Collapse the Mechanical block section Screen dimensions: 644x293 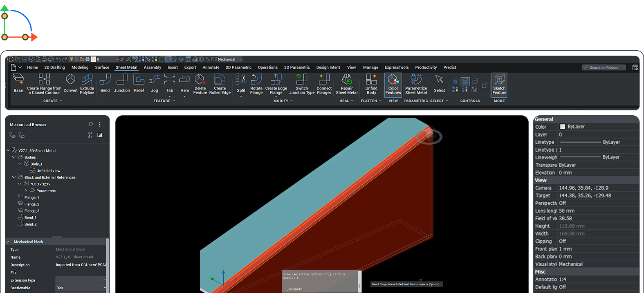[8, 242]
